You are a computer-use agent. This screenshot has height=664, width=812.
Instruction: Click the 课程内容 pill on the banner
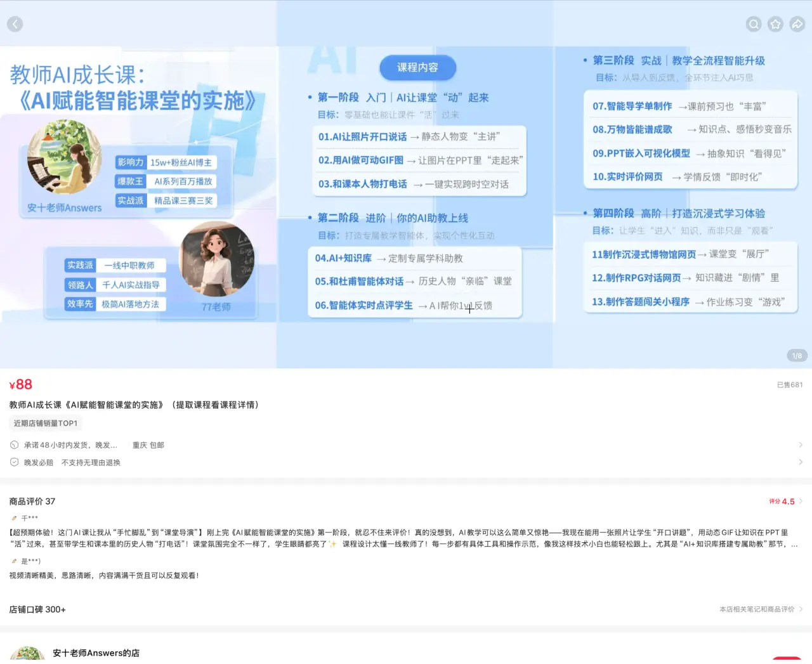pyautogui.click(x=417, y=68)
